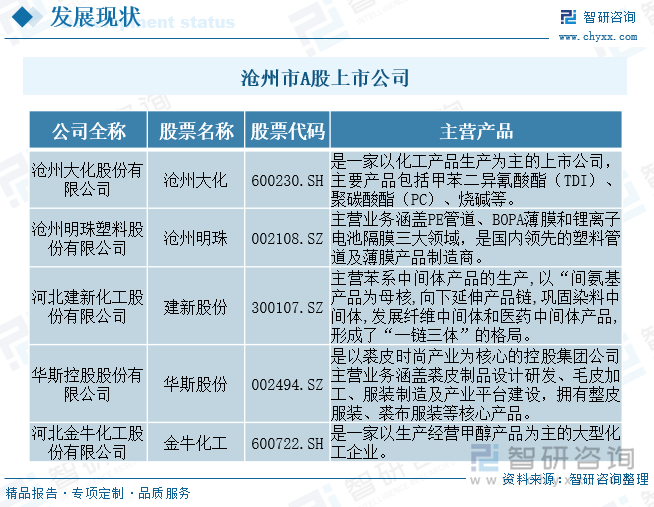
Task: Click the 裘皮时尚产业 description cell
Action: coord(476,384)
